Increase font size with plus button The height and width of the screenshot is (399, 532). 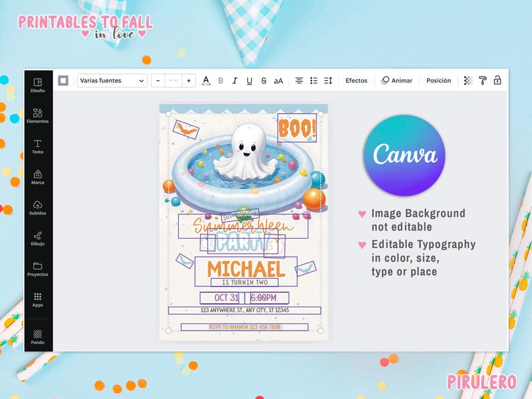pos(189,80)
